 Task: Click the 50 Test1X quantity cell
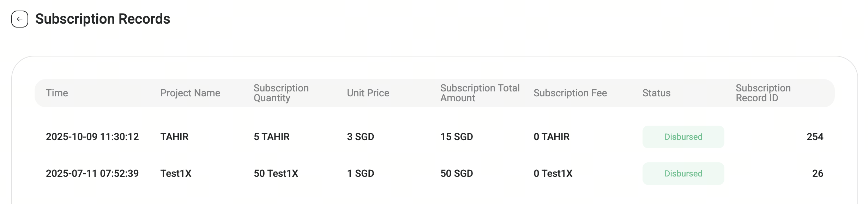276,174
